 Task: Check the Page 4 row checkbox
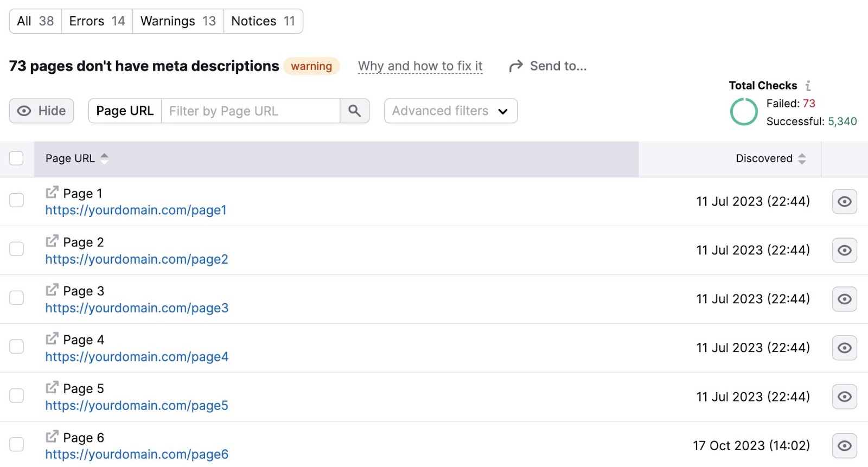(17, 347)
